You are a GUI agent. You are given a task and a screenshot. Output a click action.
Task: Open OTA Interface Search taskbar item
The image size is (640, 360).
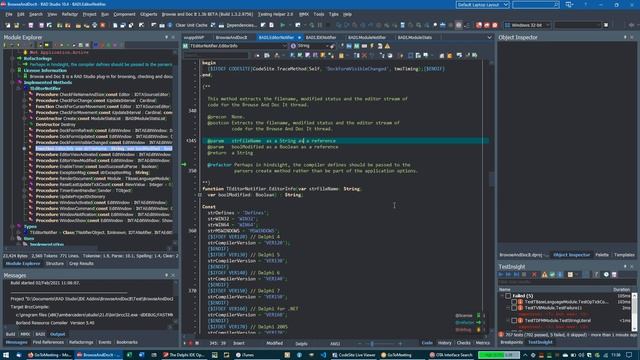[x=451, y=355]
